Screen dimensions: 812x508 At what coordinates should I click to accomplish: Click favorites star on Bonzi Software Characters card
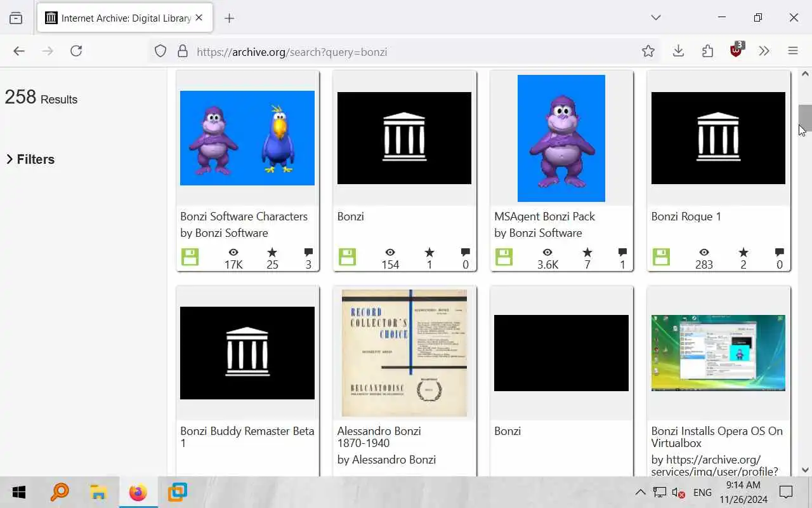(x=272, y=253)
